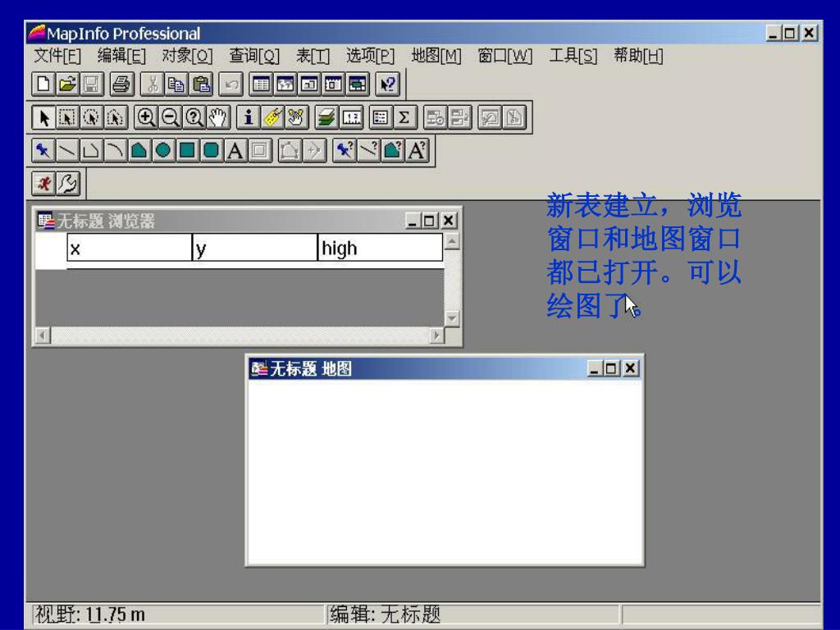Select the Zoom-in magnifier tool
The width and height of the screenshot is (840, 630).
[146, 117]
